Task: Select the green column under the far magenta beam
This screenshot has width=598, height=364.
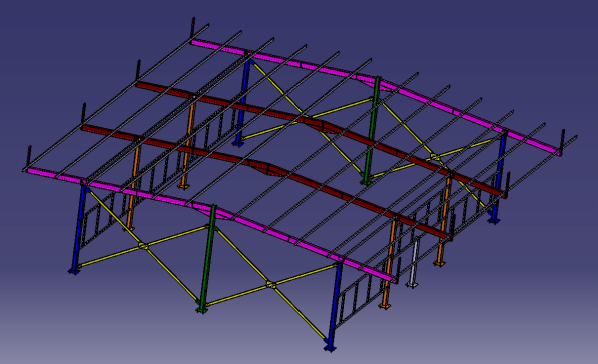Action: pos(372,130)
